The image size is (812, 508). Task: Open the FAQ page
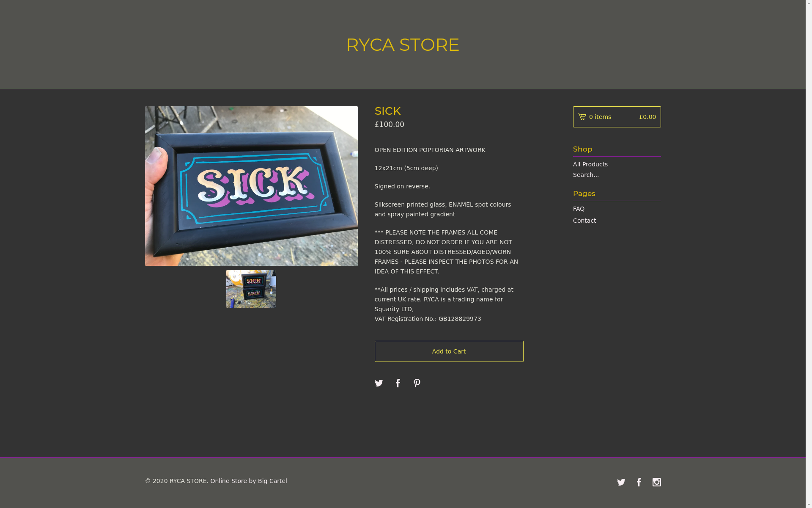pos(579,209)
